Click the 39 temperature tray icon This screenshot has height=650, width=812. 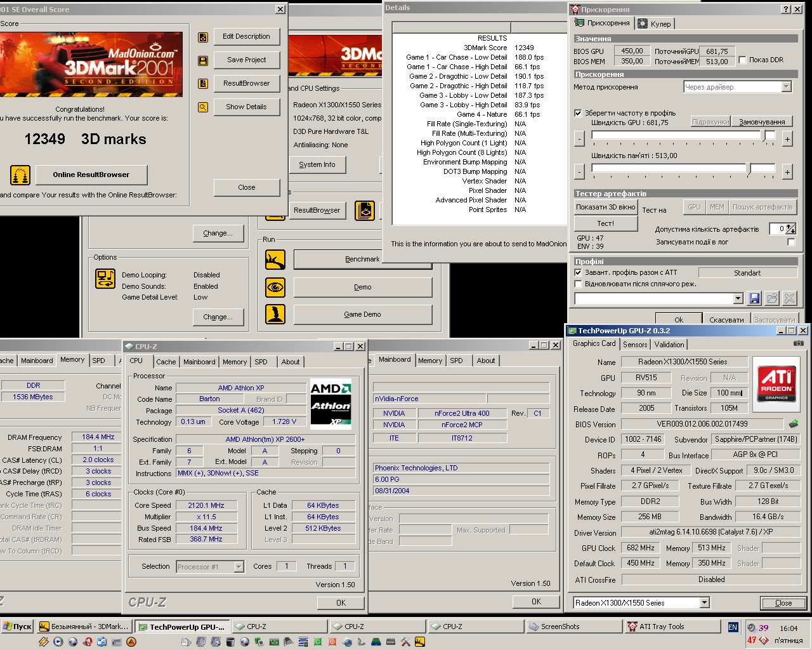pos(763,628)
